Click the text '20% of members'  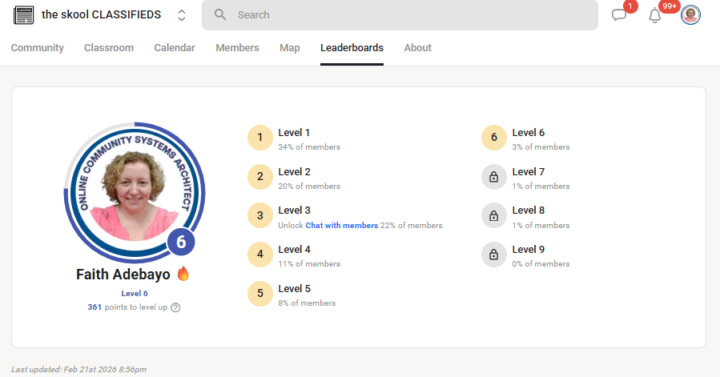309,186
